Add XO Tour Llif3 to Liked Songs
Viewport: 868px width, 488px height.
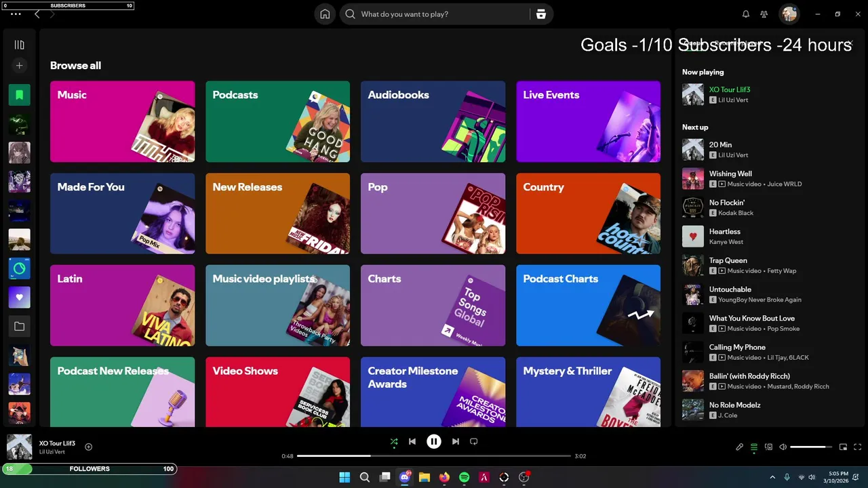coord(89,447)
